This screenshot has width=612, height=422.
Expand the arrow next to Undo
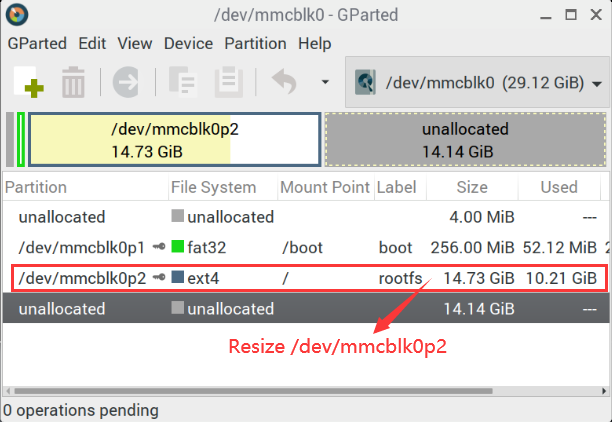click(325, 82)
